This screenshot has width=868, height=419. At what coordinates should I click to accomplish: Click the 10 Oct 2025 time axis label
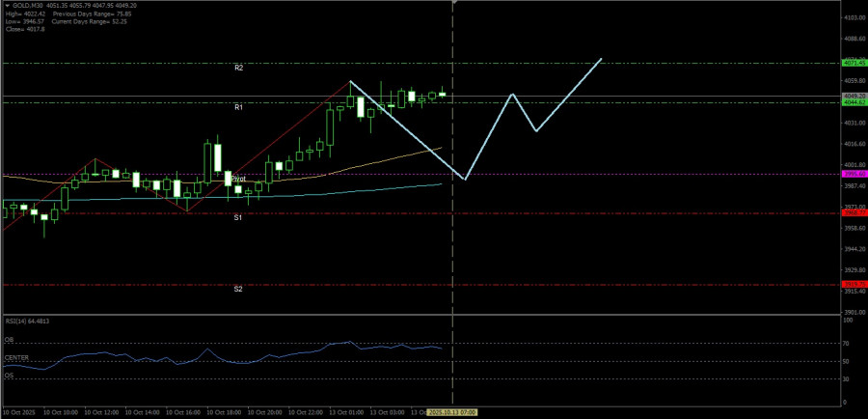pos(19,412)
